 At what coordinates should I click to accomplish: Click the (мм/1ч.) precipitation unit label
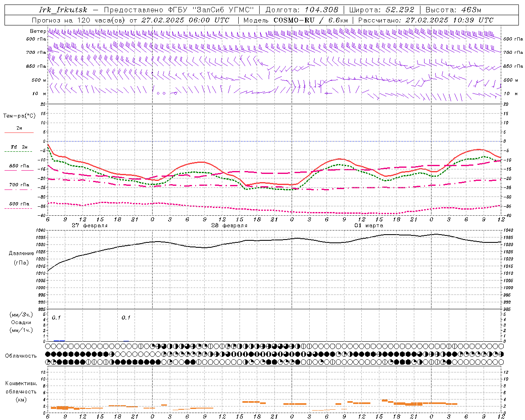click(21, 330)
